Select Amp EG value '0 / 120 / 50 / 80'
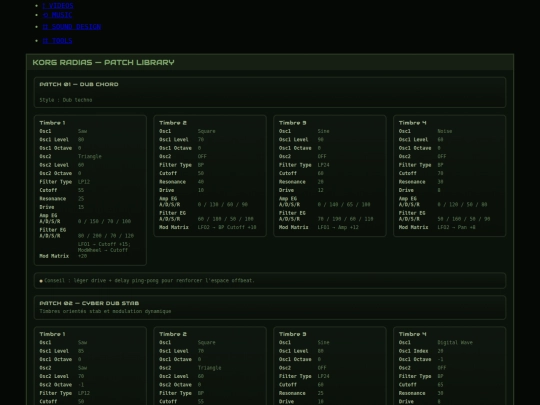Viewport: 540px width, 405px height. [462, 205]
